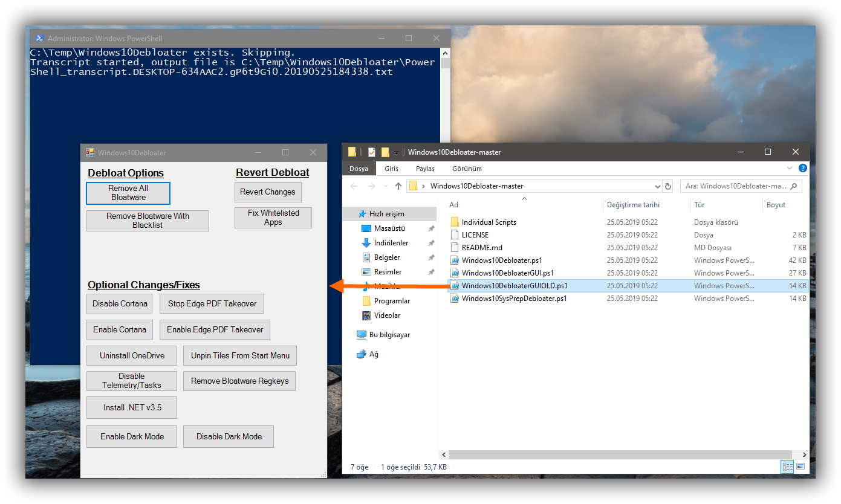Click Explorer back navigation arrow
Viewport: 841px width, 504px height.
click(354, 186)
